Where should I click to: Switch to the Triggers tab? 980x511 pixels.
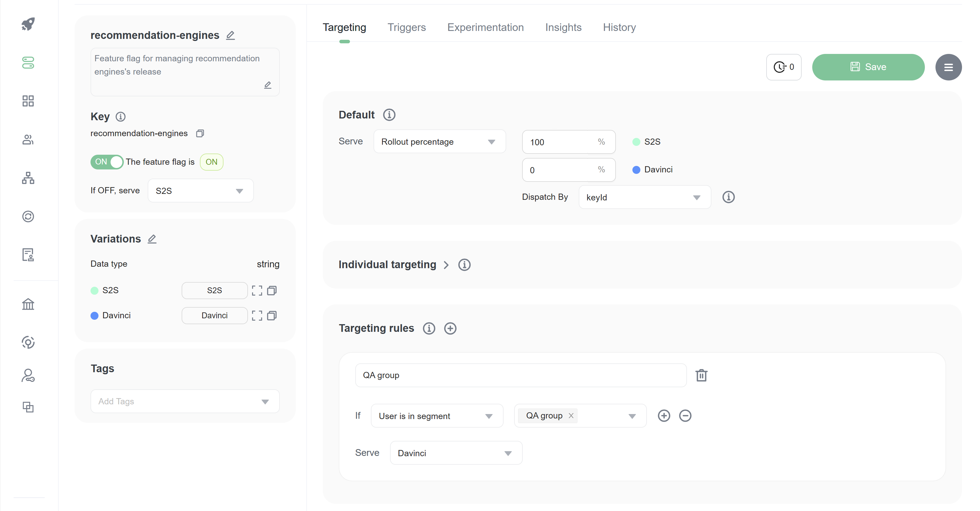pos(406,27)
